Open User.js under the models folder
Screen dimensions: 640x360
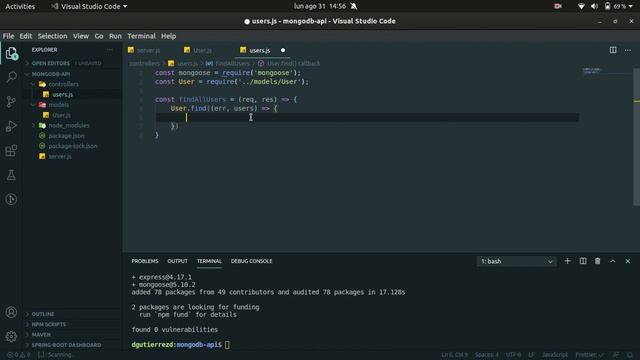(61, 115)
